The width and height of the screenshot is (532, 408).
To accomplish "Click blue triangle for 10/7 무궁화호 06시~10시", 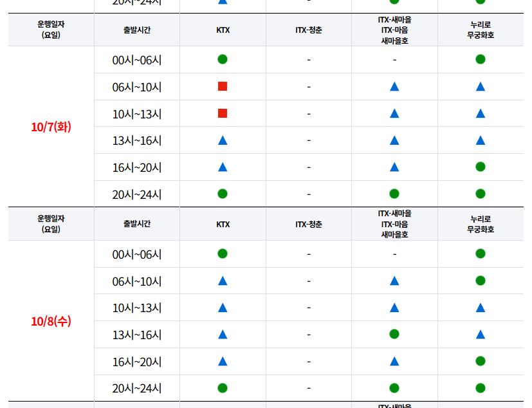I will click(x=481, y=87).
